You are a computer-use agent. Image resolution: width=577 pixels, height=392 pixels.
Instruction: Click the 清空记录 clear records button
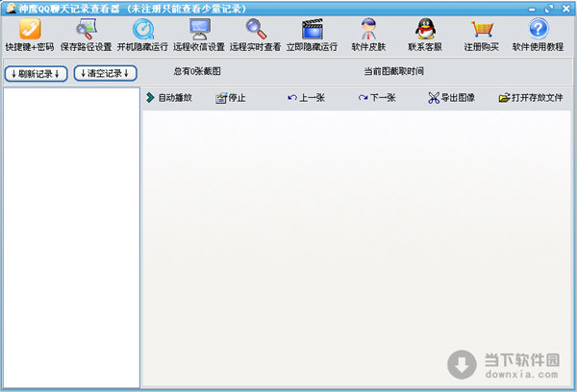coord(105,73)
